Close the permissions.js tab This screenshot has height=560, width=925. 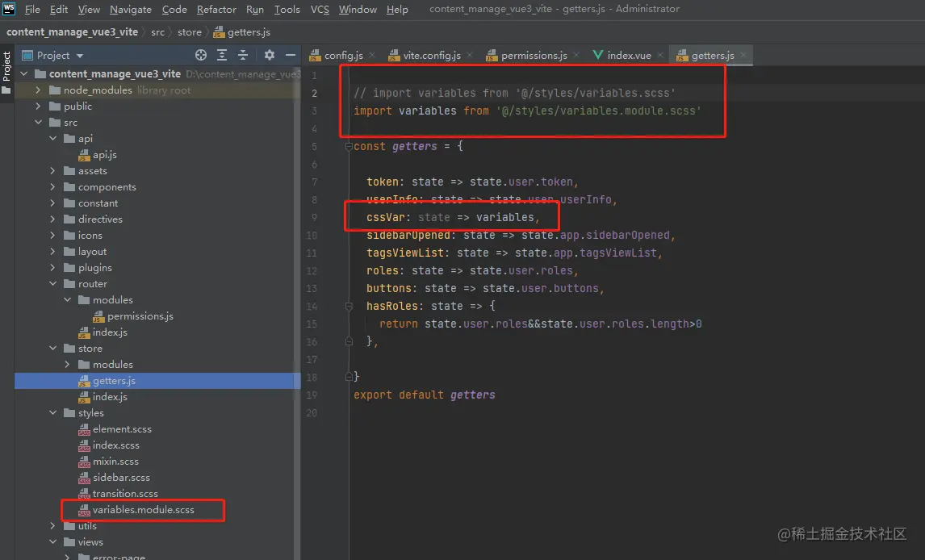tap(576, 55)
